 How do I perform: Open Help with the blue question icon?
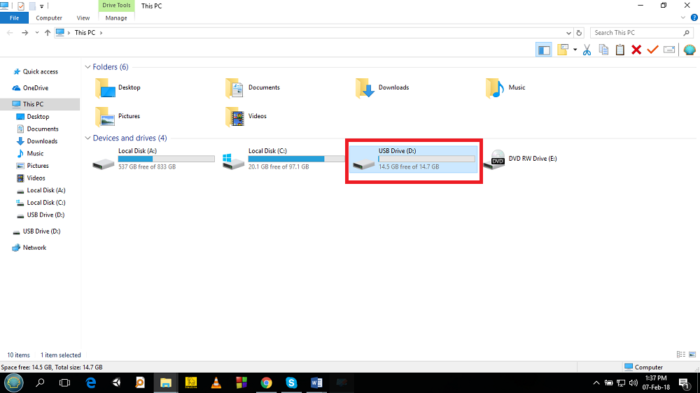pyautogui.click(x=694, y=18)
